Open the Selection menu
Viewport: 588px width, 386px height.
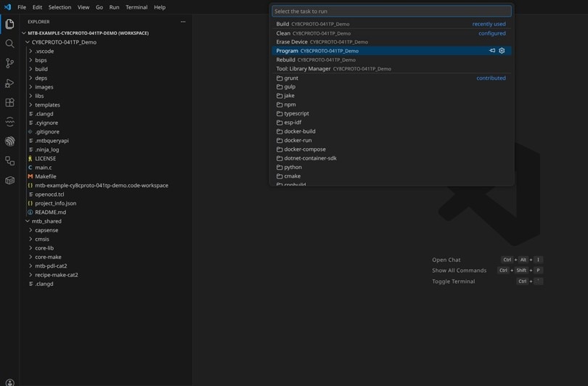(x=60, y=7)
